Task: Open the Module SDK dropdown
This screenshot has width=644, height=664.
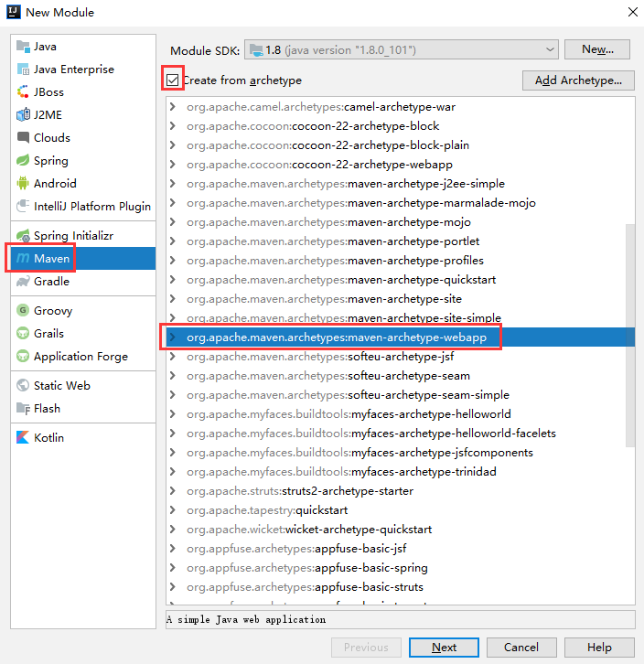Action: coord(402,50)
